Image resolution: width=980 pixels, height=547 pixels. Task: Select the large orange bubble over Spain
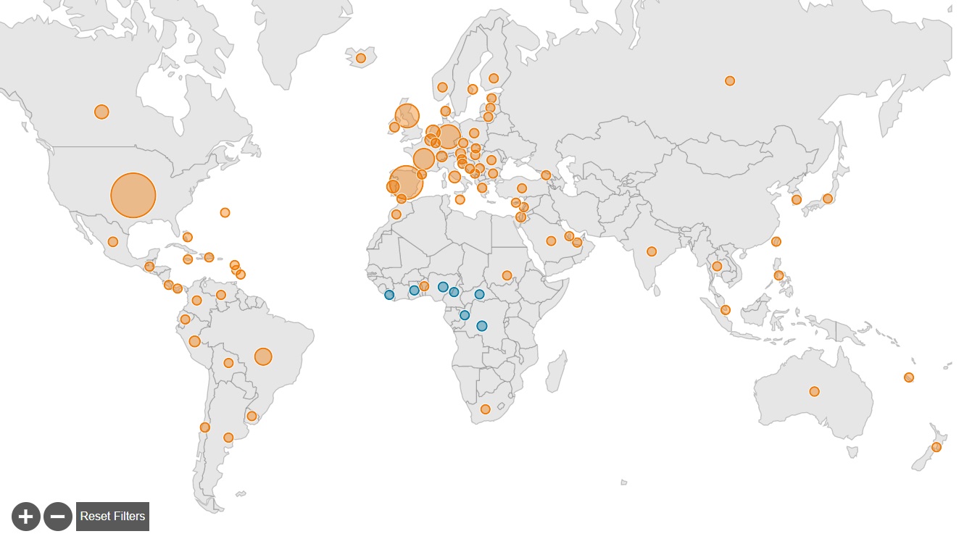tap(406, 183)
